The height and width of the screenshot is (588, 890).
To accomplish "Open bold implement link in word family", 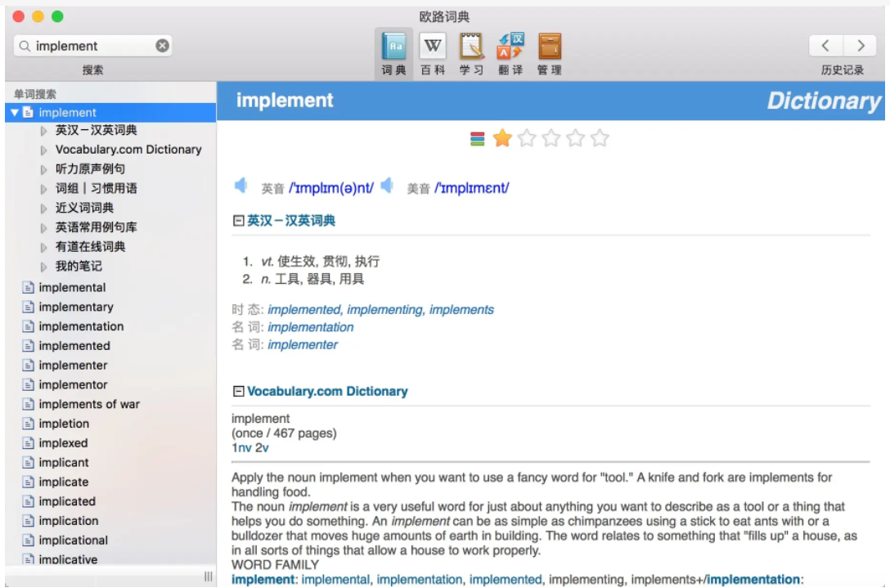I will click(263, 580).
